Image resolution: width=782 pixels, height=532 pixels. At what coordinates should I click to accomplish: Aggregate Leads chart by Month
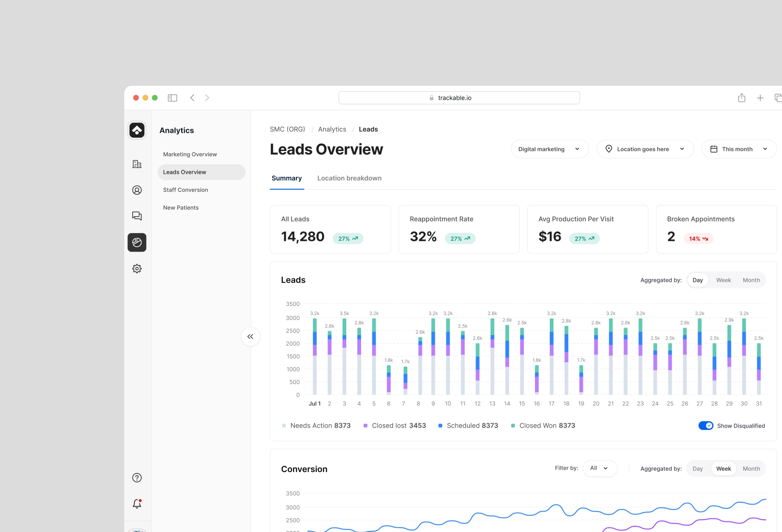(751, 280)
